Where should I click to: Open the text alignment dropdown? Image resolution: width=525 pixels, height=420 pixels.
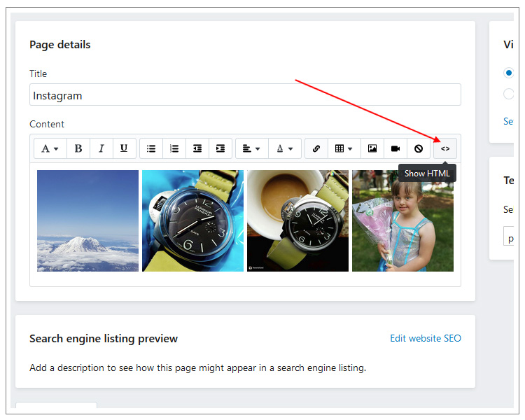tap(252, 148)
